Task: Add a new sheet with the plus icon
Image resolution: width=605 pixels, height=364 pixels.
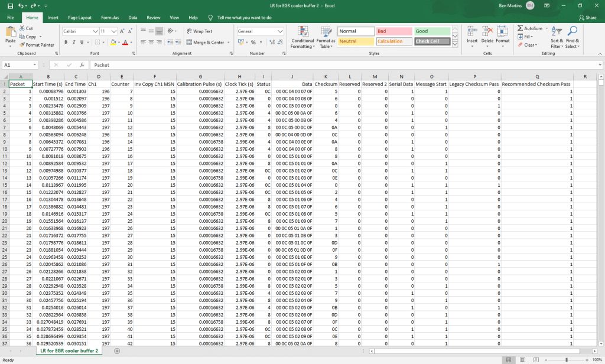Action: pos(117,351)
